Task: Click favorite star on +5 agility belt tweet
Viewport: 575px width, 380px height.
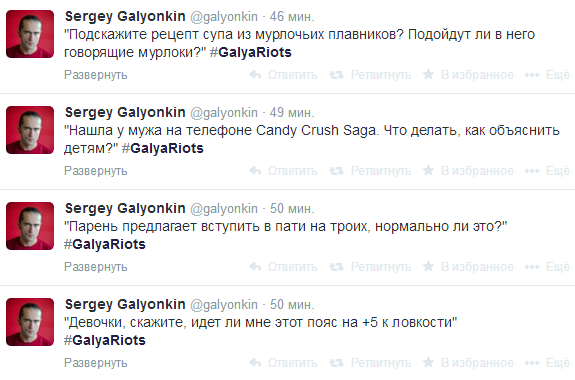Action: click(x=428, y=362)
